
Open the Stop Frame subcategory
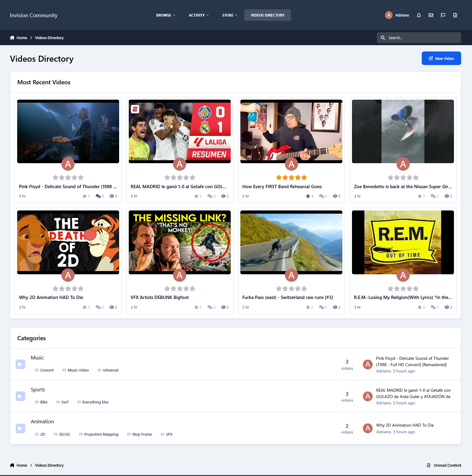click(x=140, y=434)
